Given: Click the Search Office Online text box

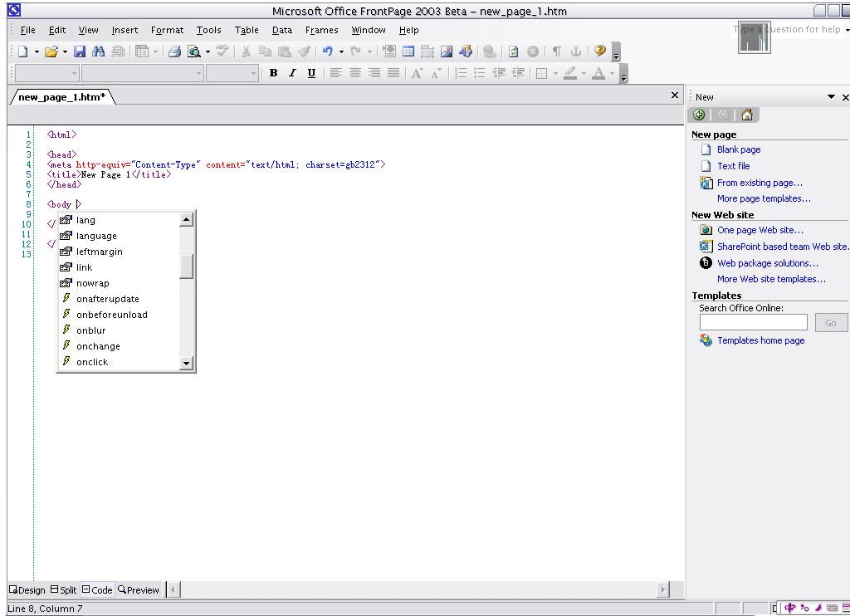Looking at the screenshot, I should [753, 322].
